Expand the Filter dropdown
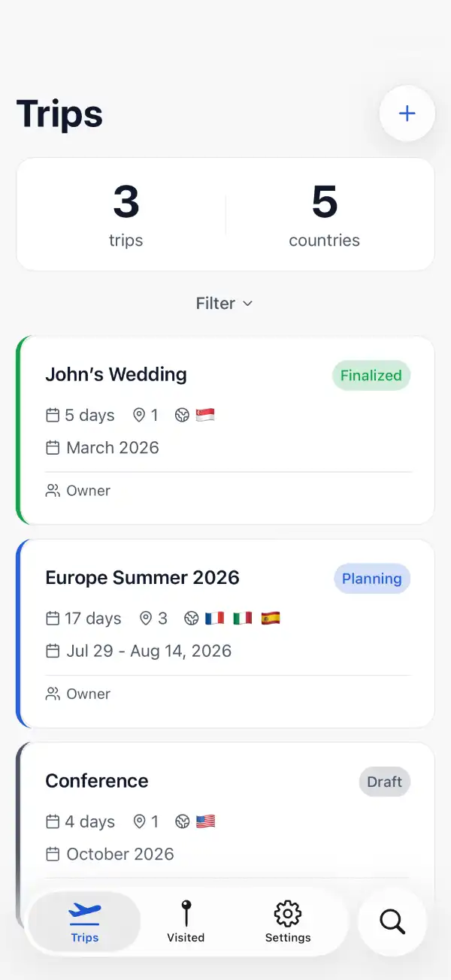This screenshot has width=451, height=980. [223, 303]
